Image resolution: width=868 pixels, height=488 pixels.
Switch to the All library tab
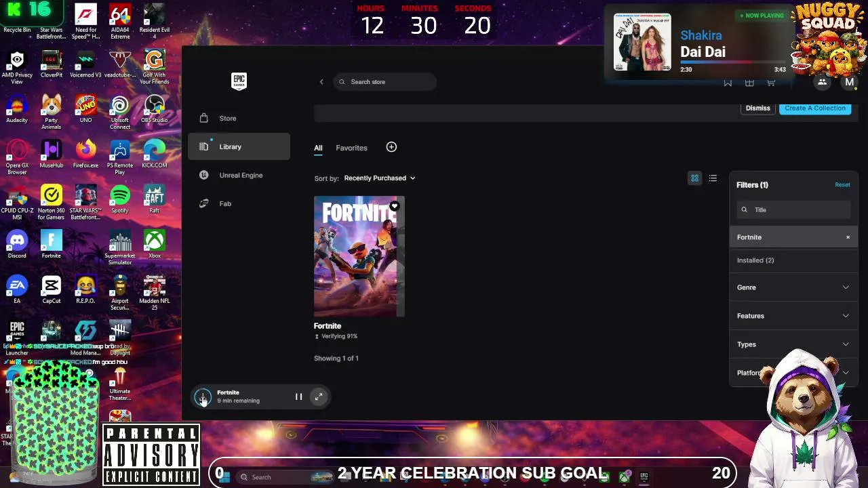point(318,148)
